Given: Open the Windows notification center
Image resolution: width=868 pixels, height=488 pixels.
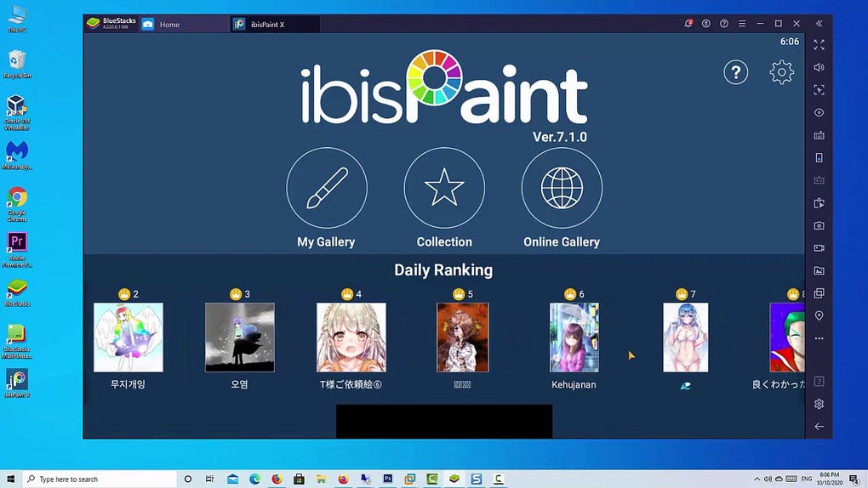Looking at the screenshot, I should click(x=854, y=479).
